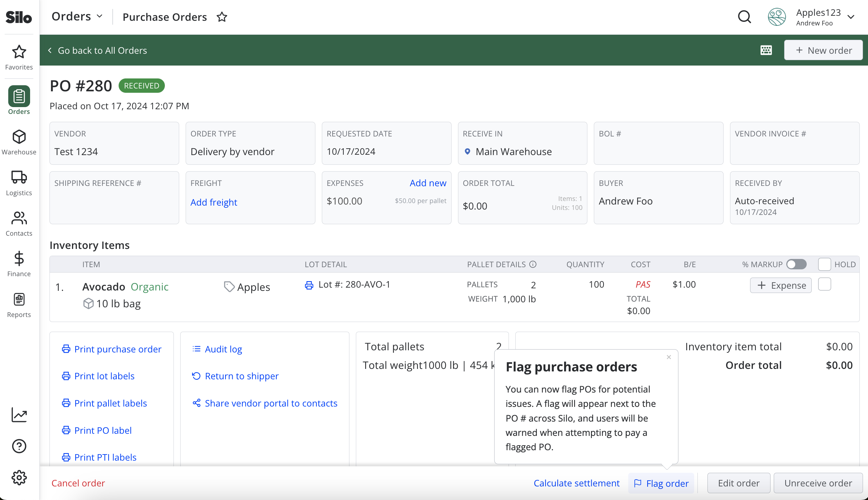Image resolution: width=868 pixels, height=500 pixels.
Task: Open the Orders sidebar section
Action: pos(19,100)
